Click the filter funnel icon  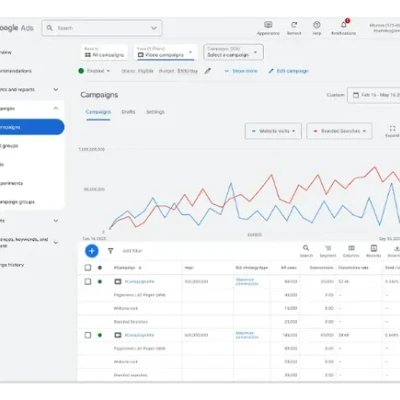coord(110,251)
